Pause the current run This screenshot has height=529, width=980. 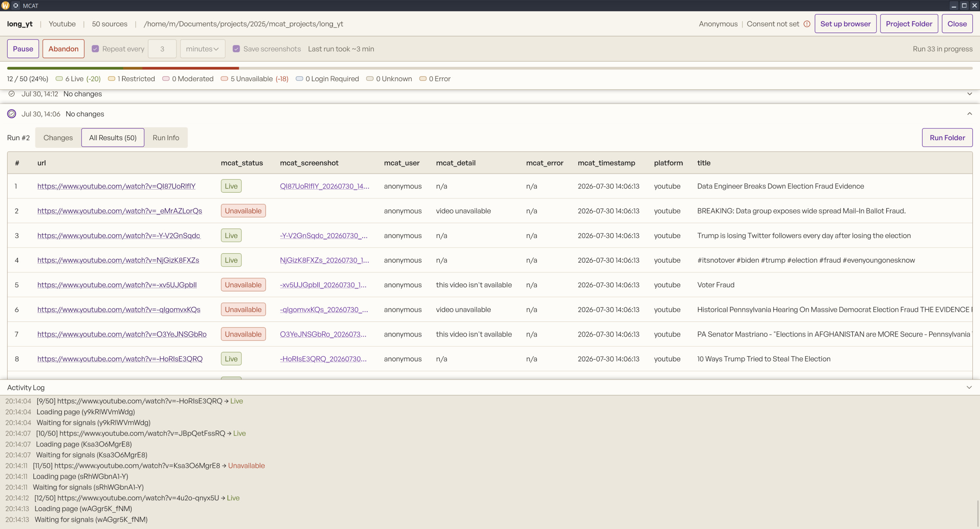click(x=23, y=49)
